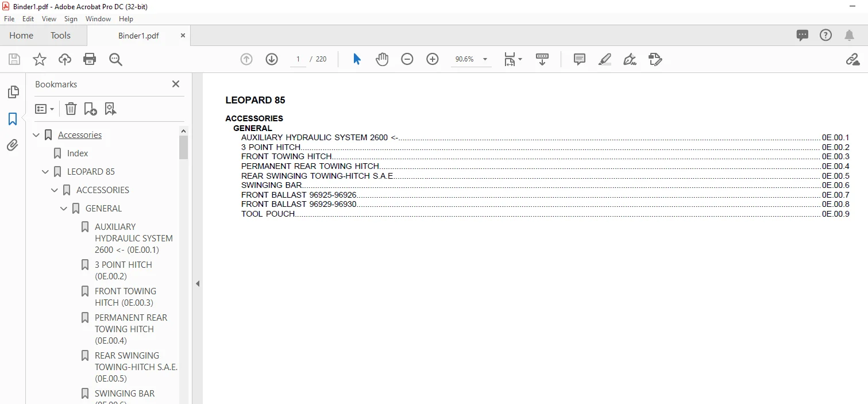The image size is (868, 404).
Task: Go to next page arrow
Action: coord(272,59)
